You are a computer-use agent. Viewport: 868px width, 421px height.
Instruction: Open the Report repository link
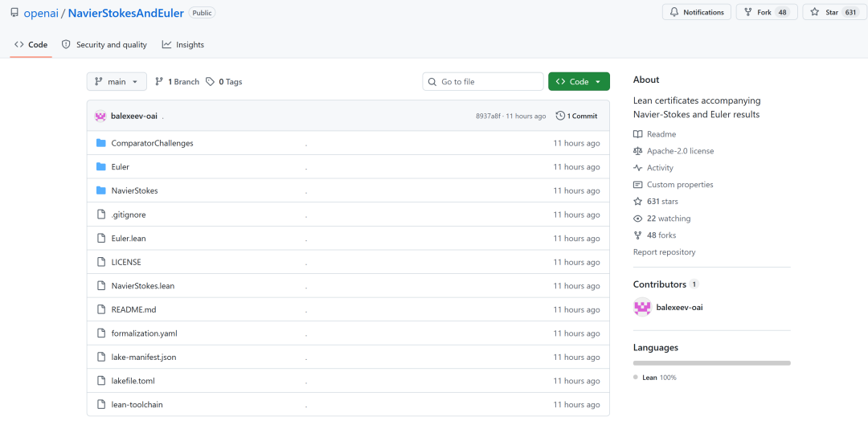point(665,252)
